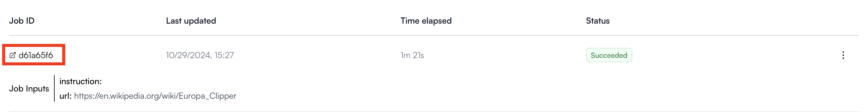Sort by the Last updated column header
868x112 pixels.
[191, 21]
